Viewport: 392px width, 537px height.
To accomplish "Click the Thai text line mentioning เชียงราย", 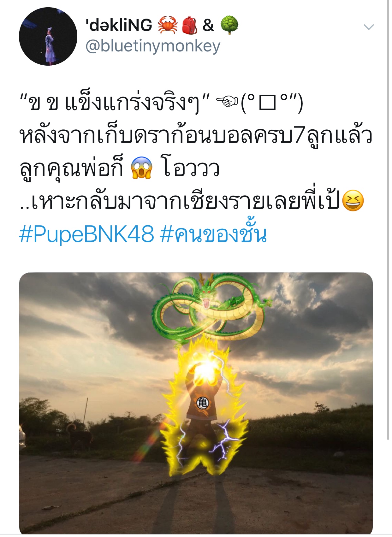I will pyautogui.click(x=192, y=200).
